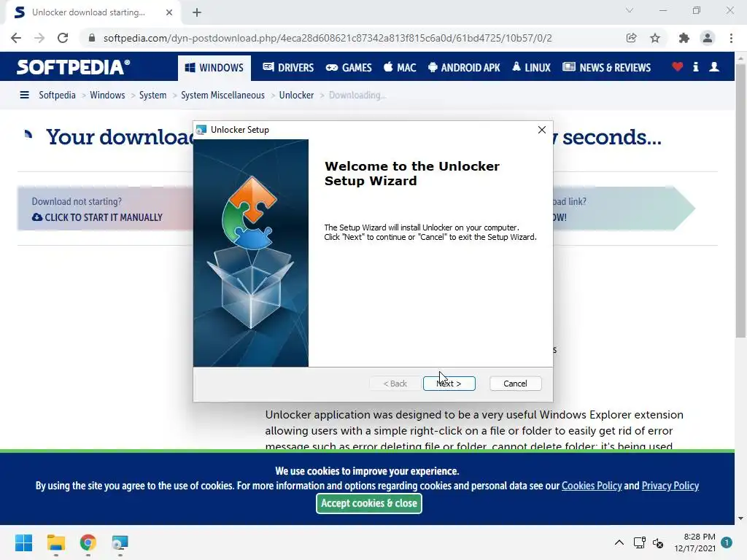
Task: Open the Games section
Action: [x=349, y=68]
